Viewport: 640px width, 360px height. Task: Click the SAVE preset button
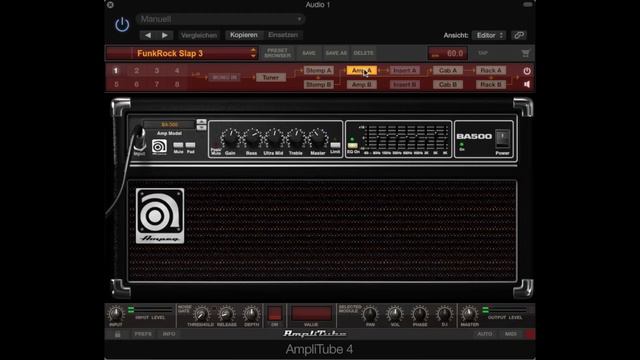tap(309, 53)
